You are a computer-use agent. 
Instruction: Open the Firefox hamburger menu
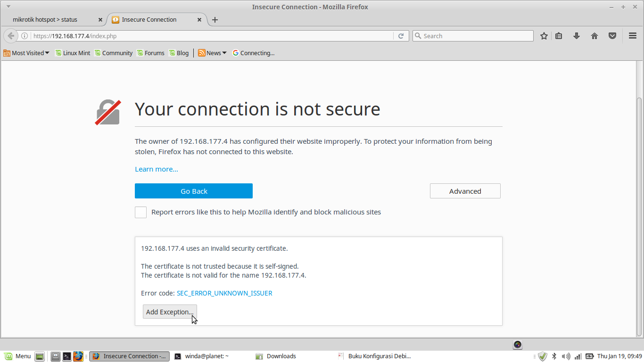tap(633, 36)
